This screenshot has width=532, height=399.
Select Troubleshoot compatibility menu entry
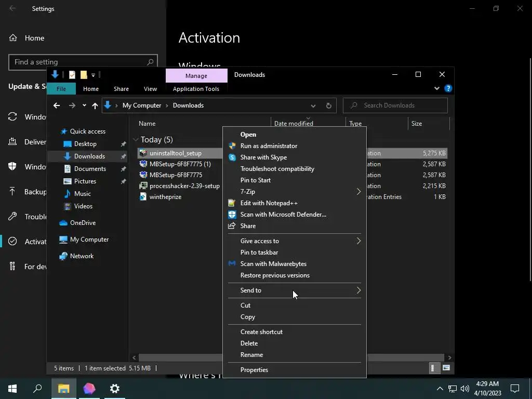pos(295,169)
